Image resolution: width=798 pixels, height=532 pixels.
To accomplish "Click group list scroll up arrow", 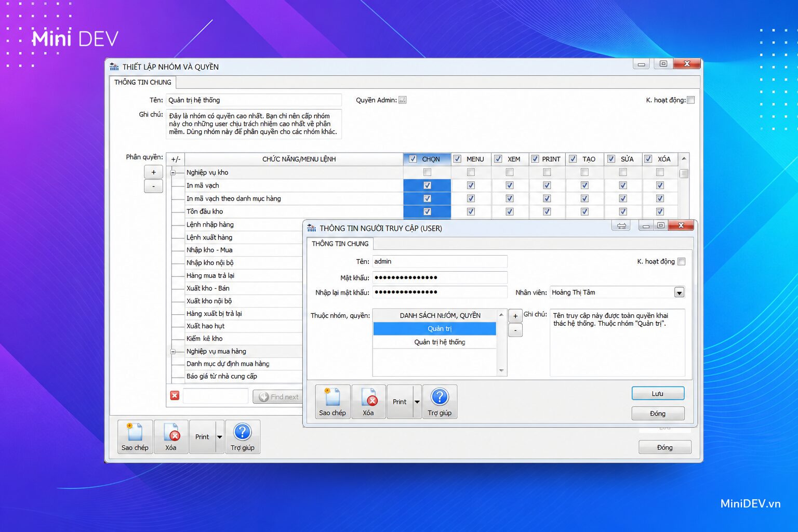I will 501,315.
